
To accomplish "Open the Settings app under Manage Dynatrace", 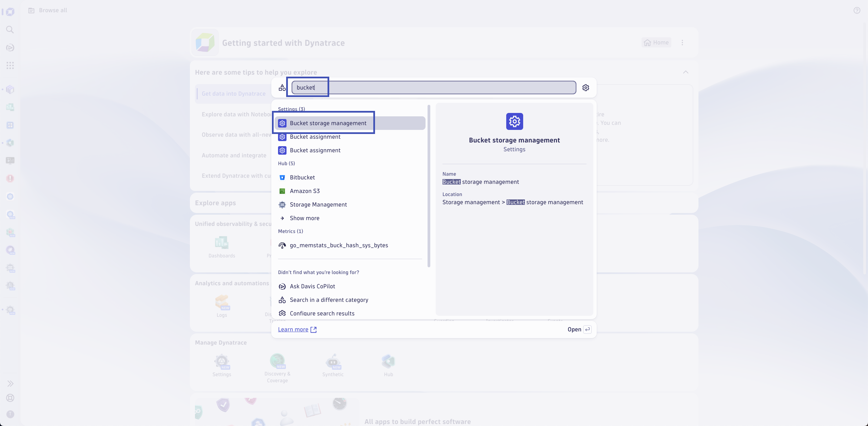I will [222, 365].
